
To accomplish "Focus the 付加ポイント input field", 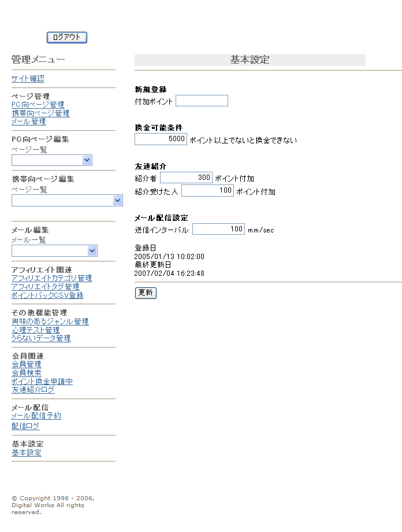I will click(202, 101).
